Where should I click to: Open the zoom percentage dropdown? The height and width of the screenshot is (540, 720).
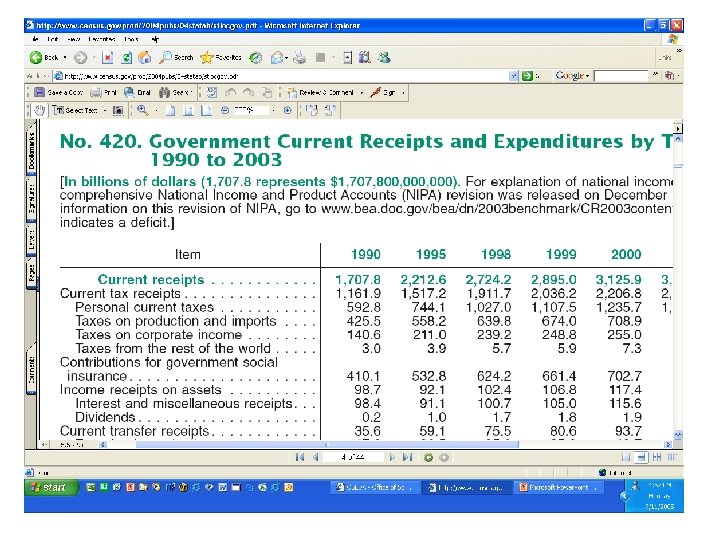[x=273, y=110]
